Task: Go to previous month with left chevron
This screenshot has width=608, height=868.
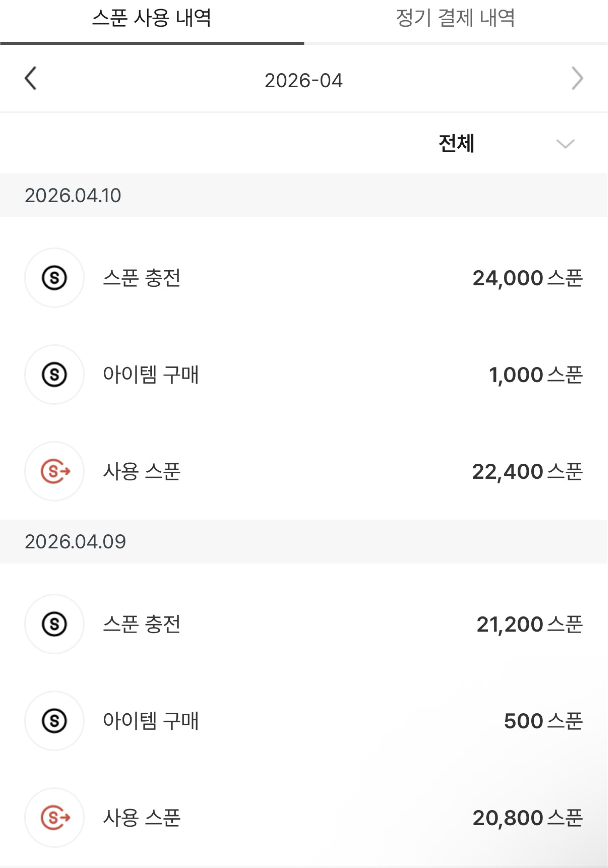Action: coord(30,79)
